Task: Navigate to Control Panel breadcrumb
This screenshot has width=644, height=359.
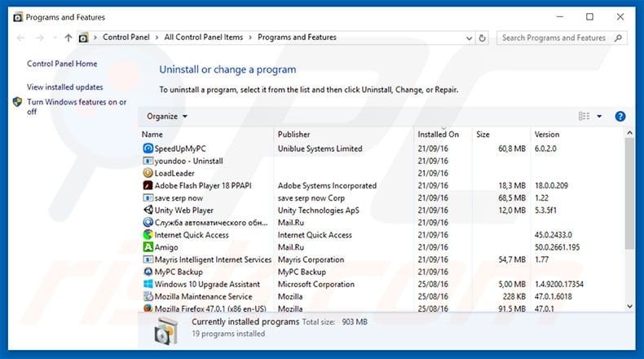Action: [x=126, y=38]
